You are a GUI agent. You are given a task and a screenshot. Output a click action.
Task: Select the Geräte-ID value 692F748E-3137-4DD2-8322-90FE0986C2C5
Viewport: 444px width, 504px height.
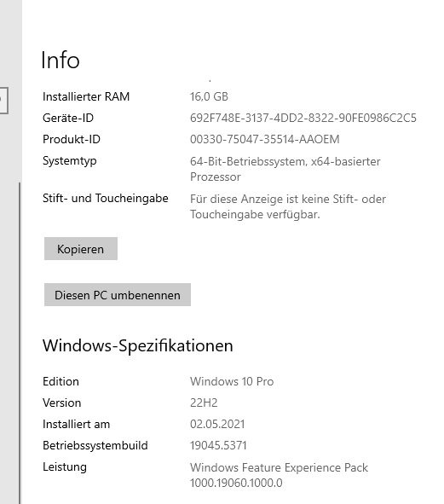click(x=303, y=118)
